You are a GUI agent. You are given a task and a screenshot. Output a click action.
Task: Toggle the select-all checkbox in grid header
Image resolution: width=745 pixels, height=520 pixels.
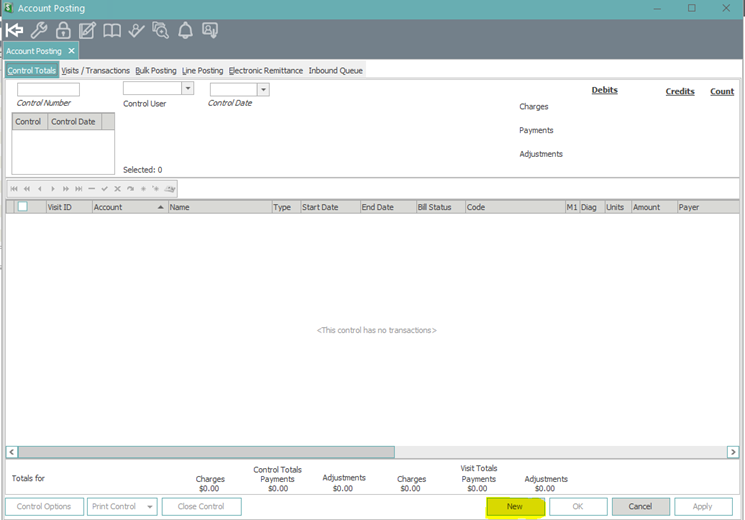coord(23,207)
